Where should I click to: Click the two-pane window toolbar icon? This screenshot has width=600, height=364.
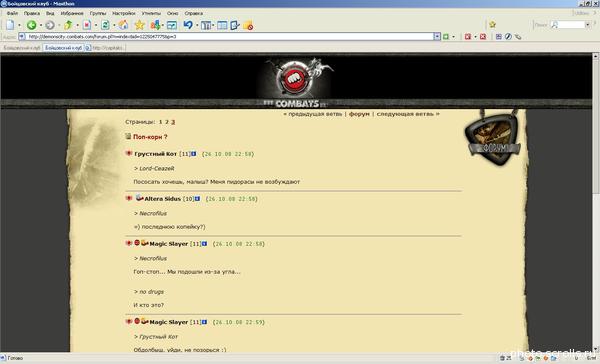[x=222, y=25]
